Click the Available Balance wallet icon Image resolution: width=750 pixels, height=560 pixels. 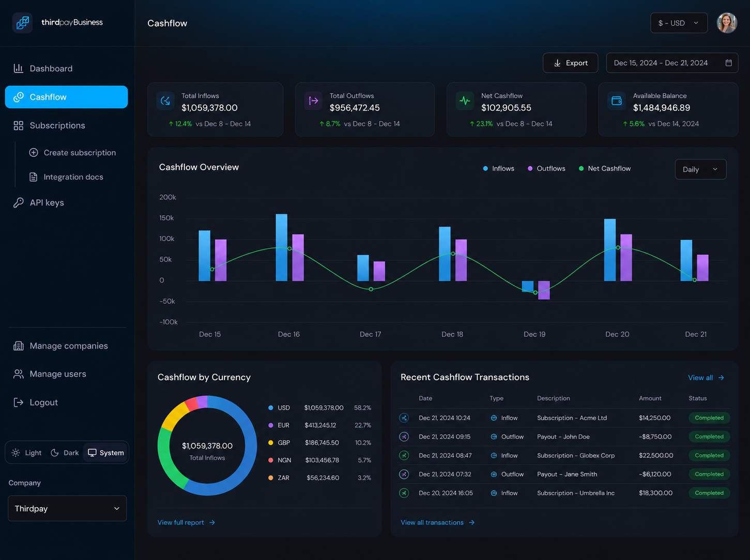pyautogui.click(x=617, y=101)
